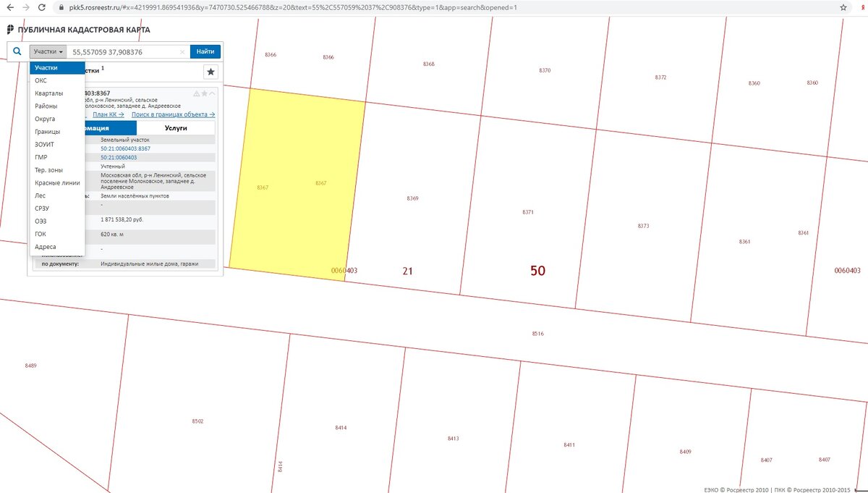The image size is (868, 493).
Task: Click the warning triangle icon in the result card
Action: [197, 93]
